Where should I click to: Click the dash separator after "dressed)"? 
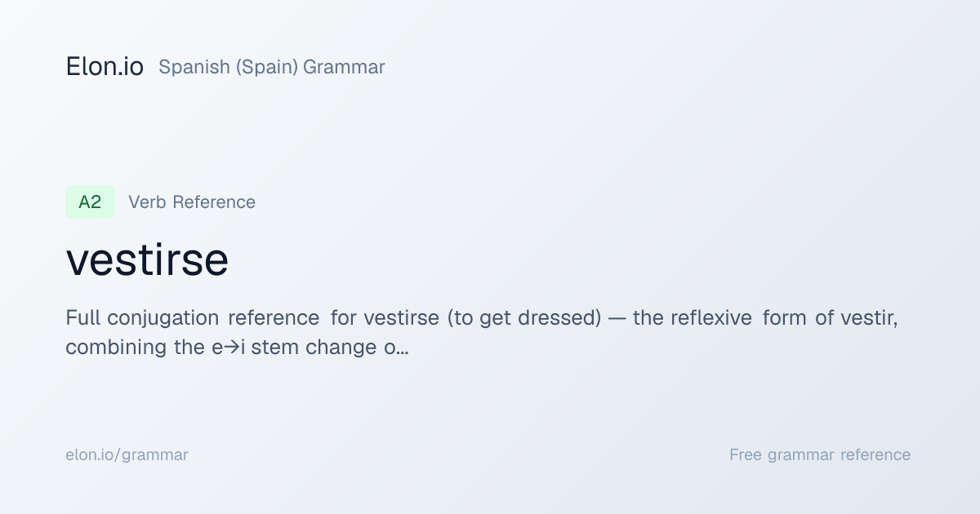click(x=617, y=318)
